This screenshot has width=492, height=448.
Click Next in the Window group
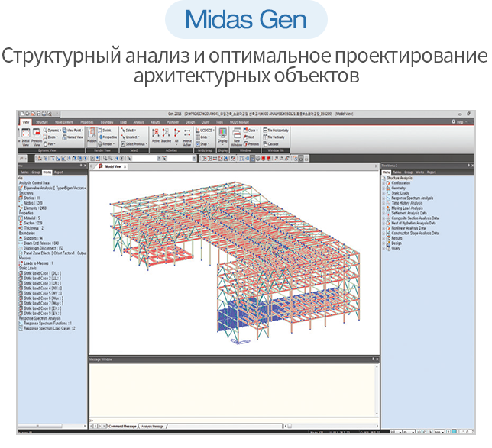coord(249,137)
